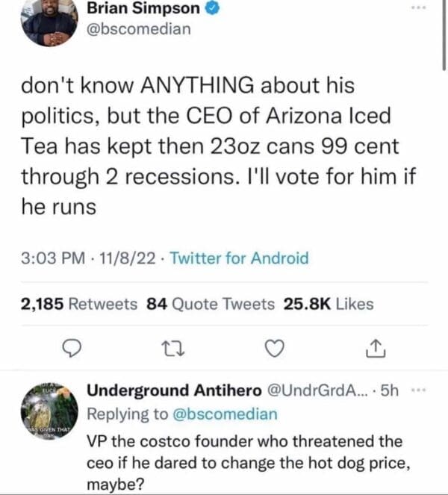Screen dimensions: 448x495
Task: Open Brian Simpson's profile picture
Action: pos(49,24)
